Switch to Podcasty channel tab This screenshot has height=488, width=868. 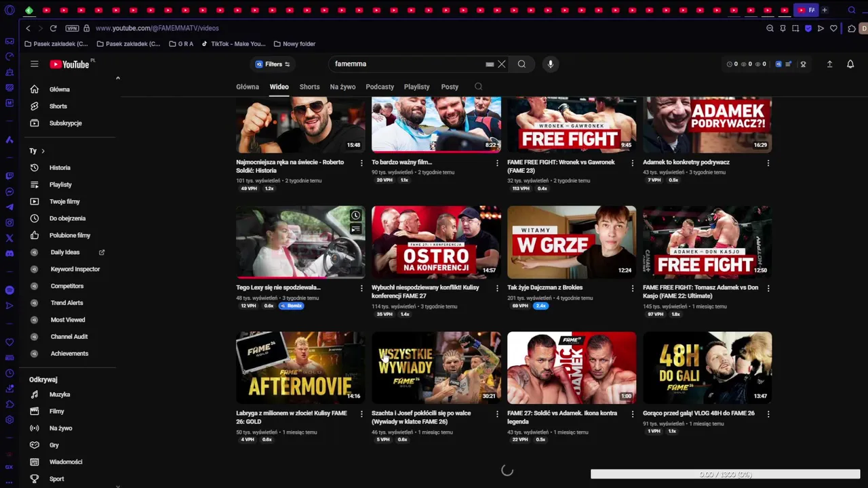[380, 87]
